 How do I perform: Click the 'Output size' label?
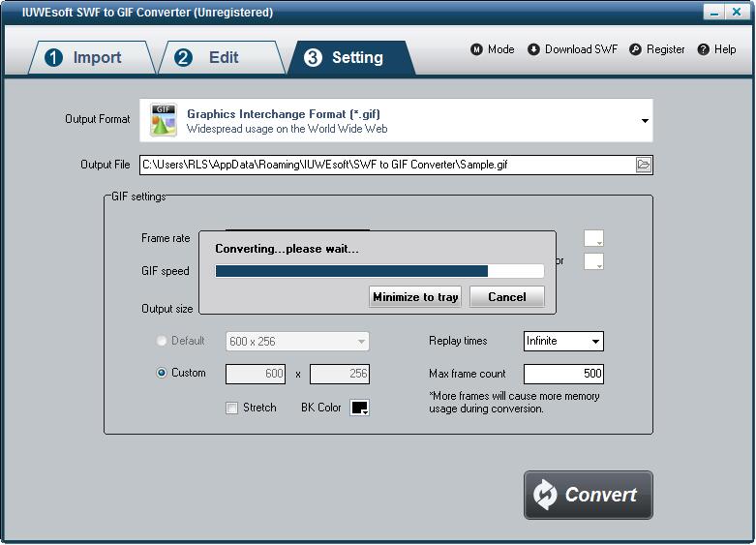[166, 309]
